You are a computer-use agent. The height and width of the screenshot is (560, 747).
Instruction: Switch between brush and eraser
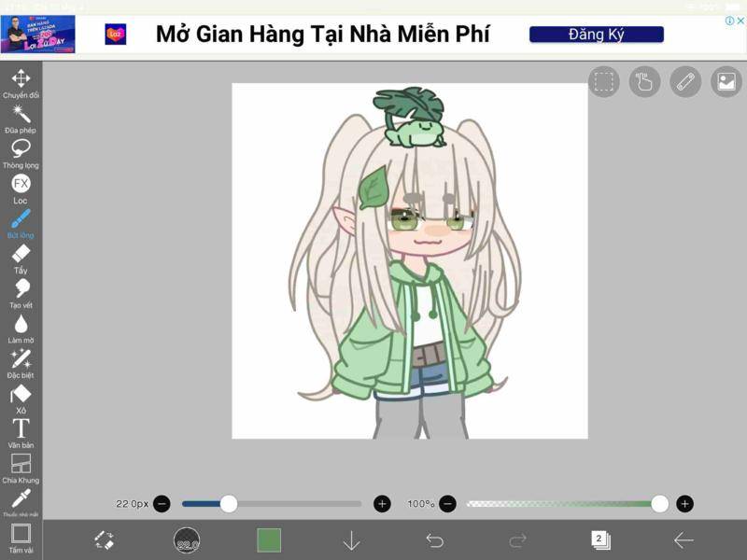(104, 540)
